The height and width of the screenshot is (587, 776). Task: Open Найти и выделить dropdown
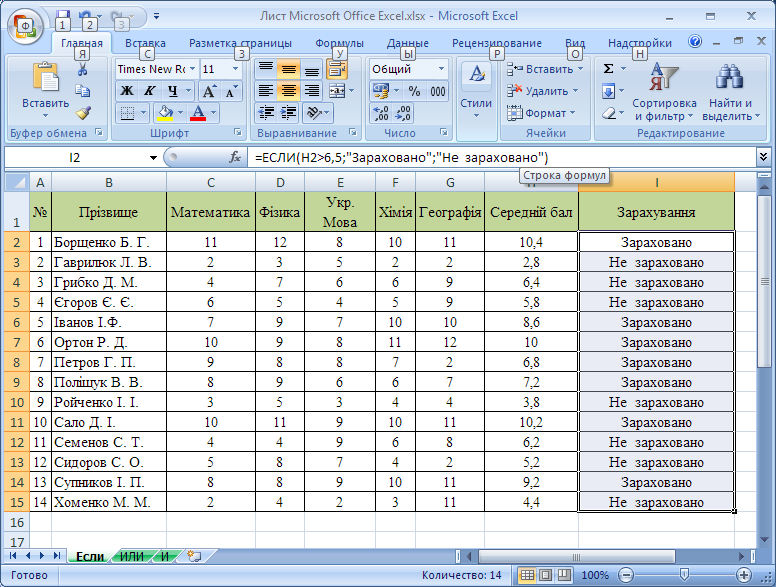(730, 92)
